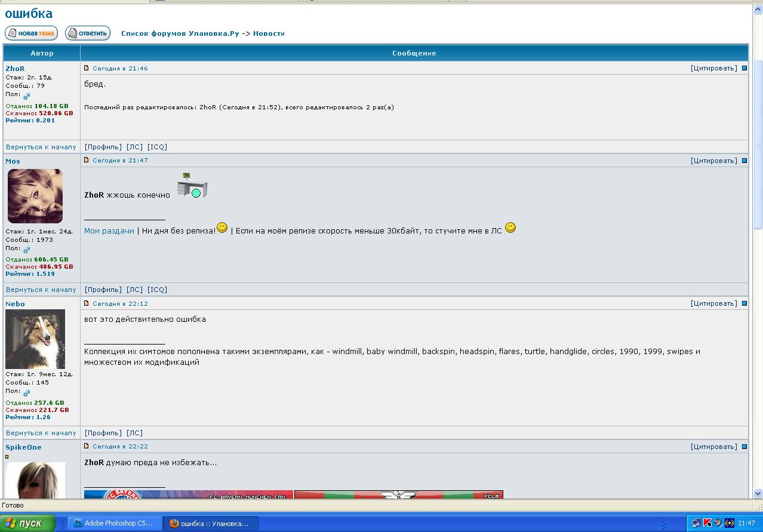The width and height of the screenshot is (763, 532).
Task: Click the gender icon under Mos's stats
Action: [x=26, y=250]
